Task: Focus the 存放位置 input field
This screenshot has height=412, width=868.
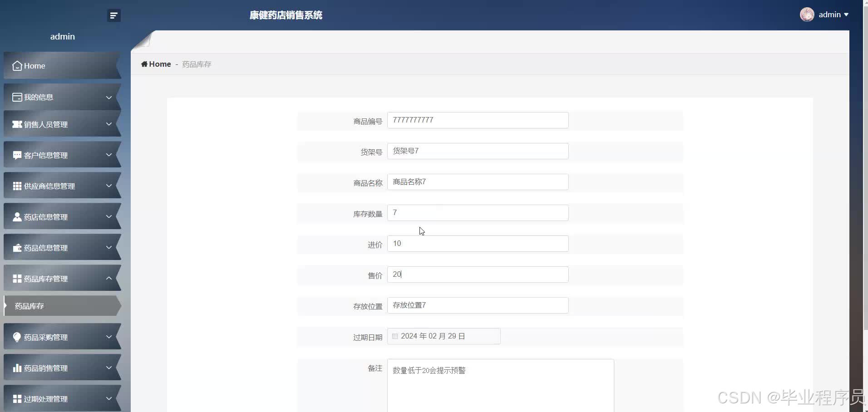Action: [478, 305]
